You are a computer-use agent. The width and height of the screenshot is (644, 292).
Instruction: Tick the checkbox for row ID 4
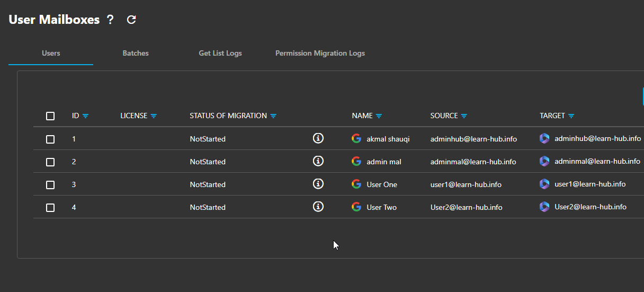[50, 208]
